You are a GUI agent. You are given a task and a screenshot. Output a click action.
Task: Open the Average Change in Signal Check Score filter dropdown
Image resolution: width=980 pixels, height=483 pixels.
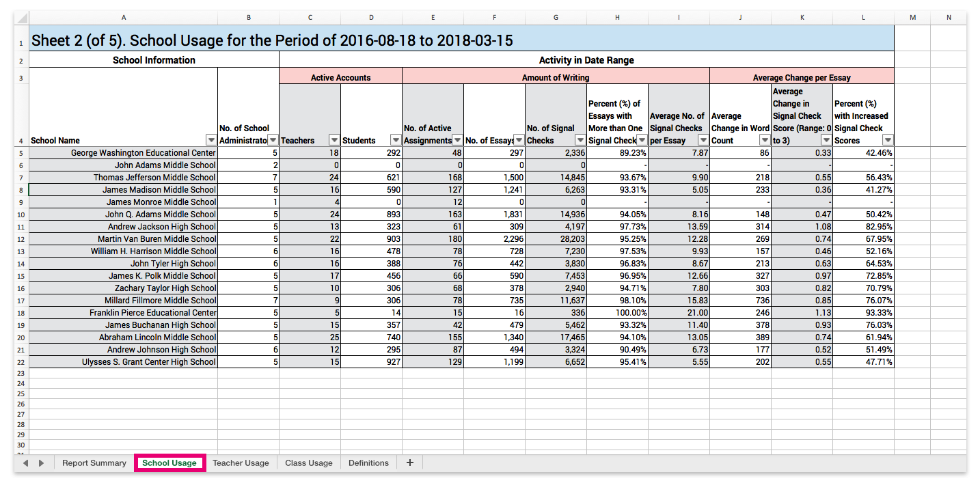[x=826, y=140]
